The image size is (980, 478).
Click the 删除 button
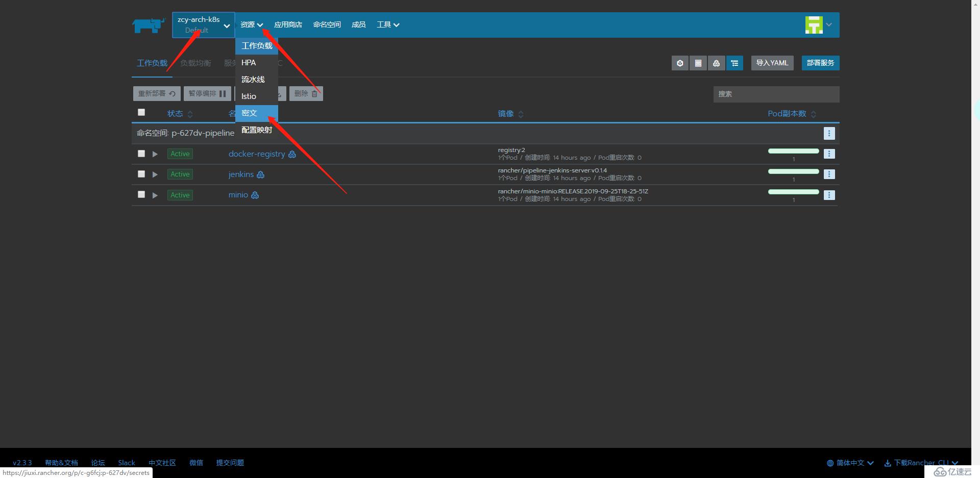(x=306, y=94)
